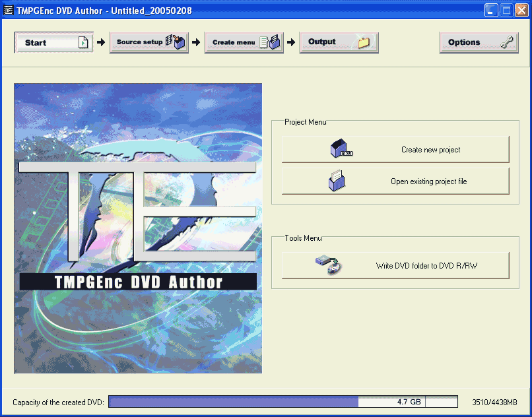This screenshot has height=417, width=532.
Task: Click the Start step button
Action: click(54, 42)
